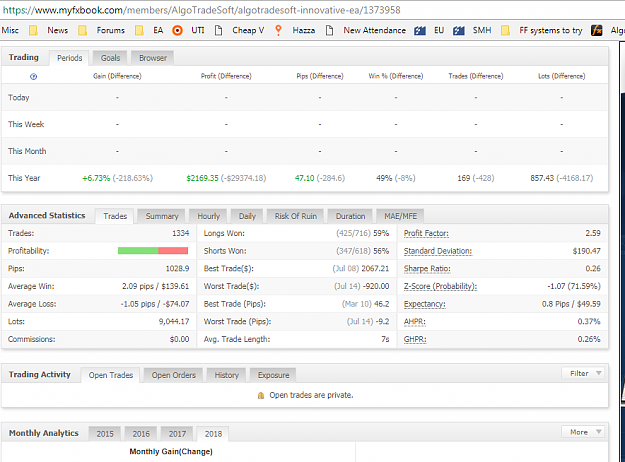Switch to the Goals tab
Screen dimensions: 625x462
(x=110, y=58)
